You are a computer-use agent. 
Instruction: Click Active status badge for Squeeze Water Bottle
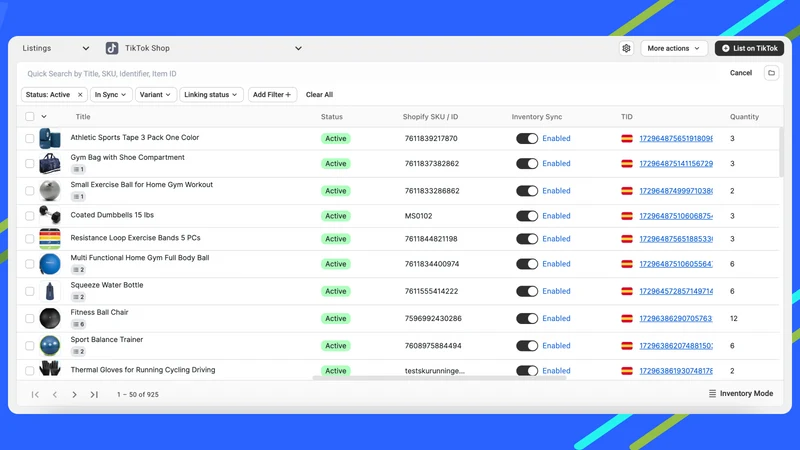pos(336,291)
